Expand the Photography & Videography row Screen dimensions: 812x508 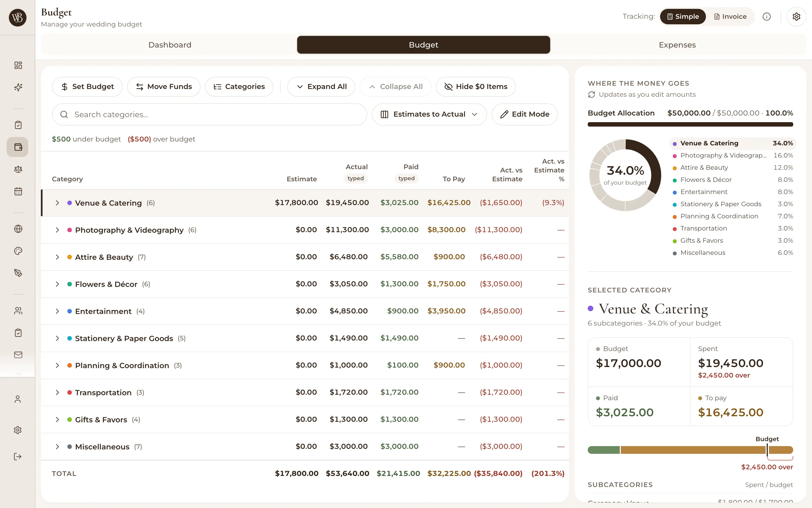click(57, 230)
